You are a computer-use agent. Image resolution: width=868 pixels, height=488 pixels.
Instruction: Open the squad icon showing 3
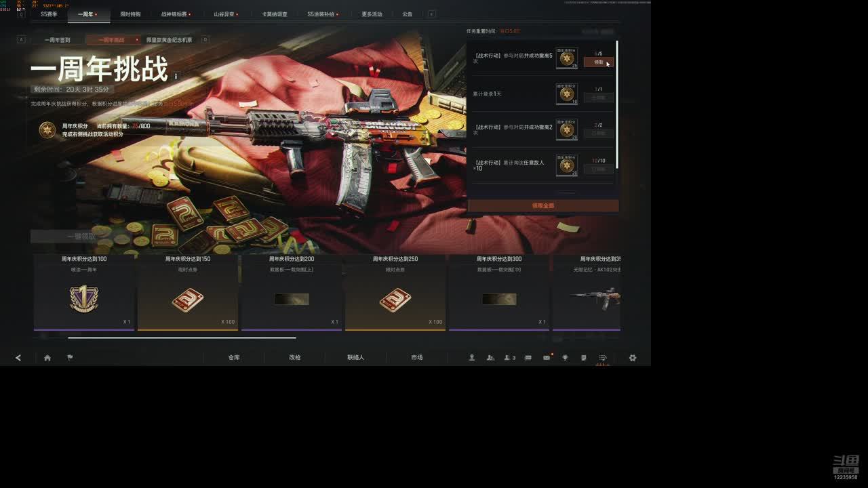tap(509, 358)
